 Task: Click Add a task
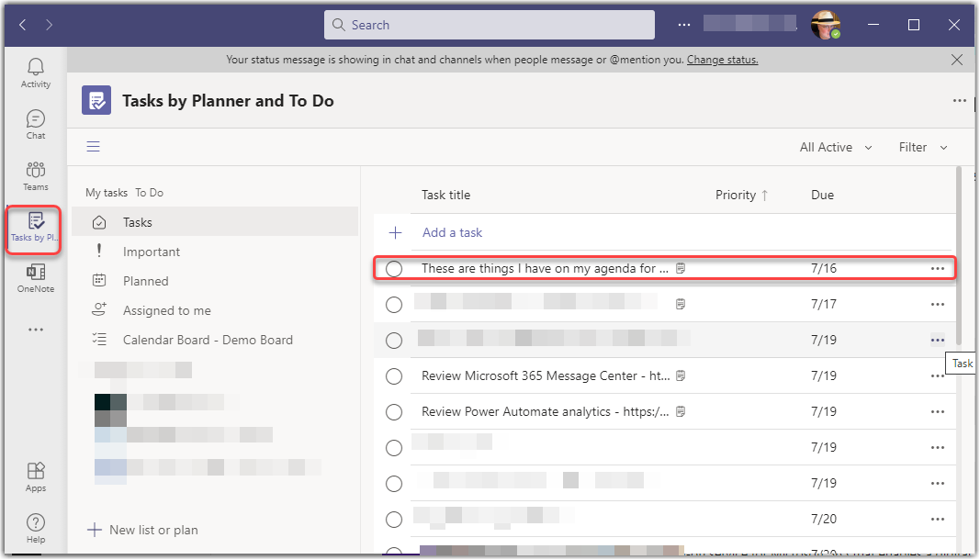(x=452, y=232)
